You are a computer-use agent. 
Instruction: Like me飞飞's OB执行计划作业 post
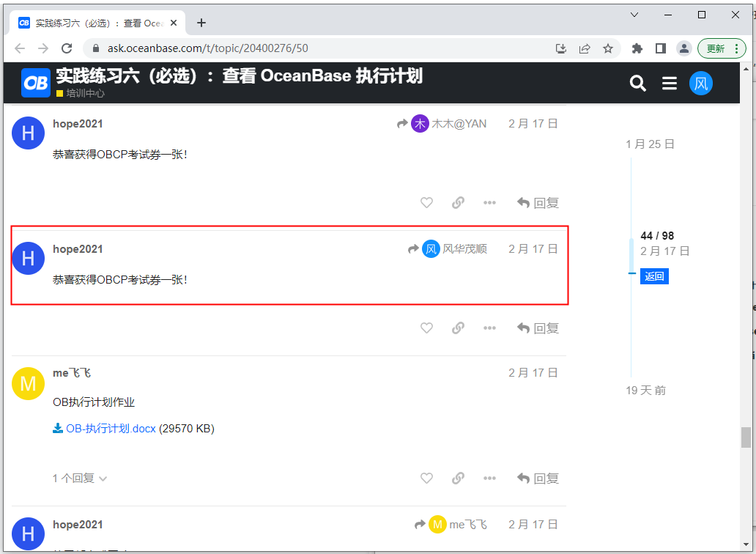coord(426,478)
